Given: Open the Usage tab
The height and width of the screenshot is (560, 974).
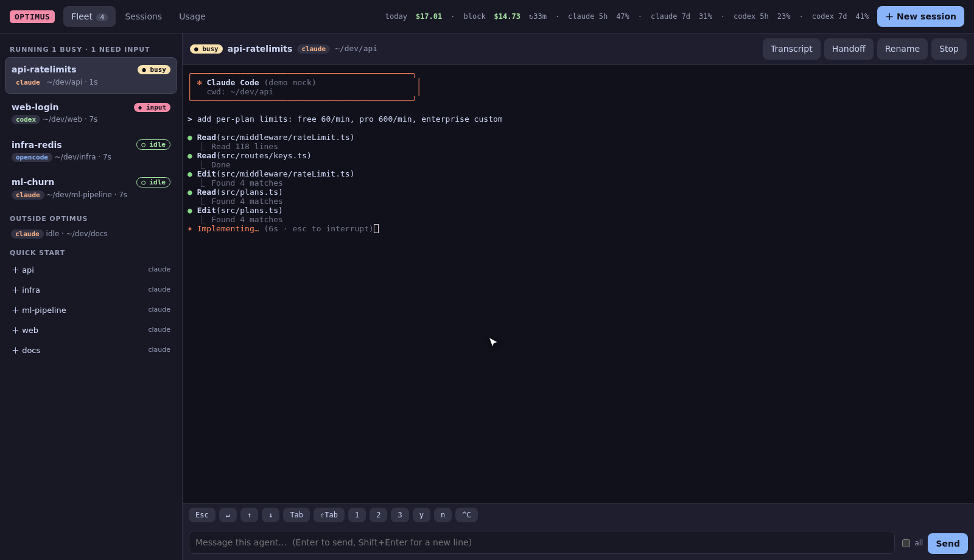Looking at the screenshot, I should click(x=192, y=16).
